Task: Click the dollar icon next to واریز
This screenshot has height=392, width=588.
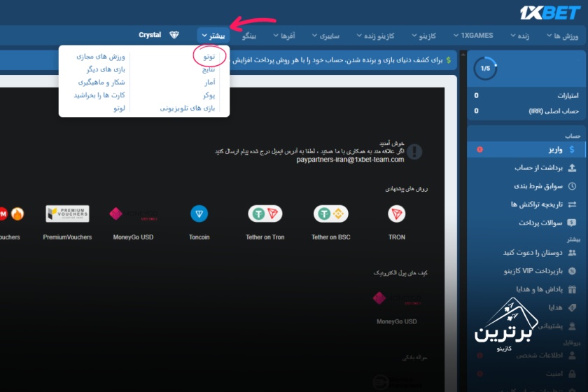Action: point(572,149)
